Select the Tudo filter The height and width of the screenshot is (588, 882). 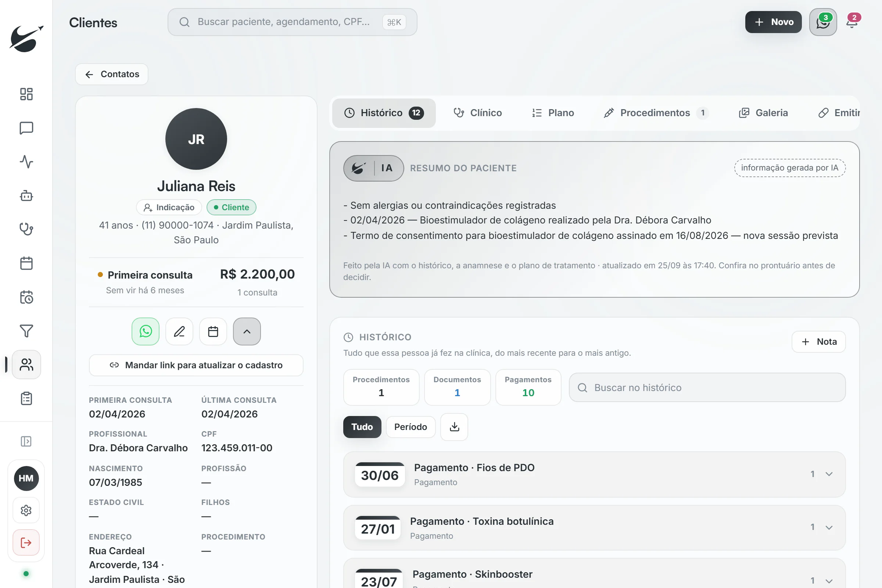[362, 427]
